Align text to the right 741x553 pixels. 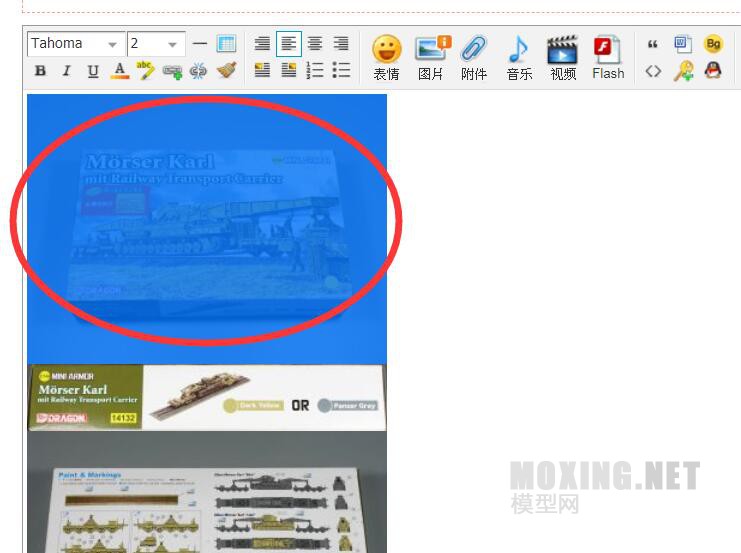tap(341, 43)
